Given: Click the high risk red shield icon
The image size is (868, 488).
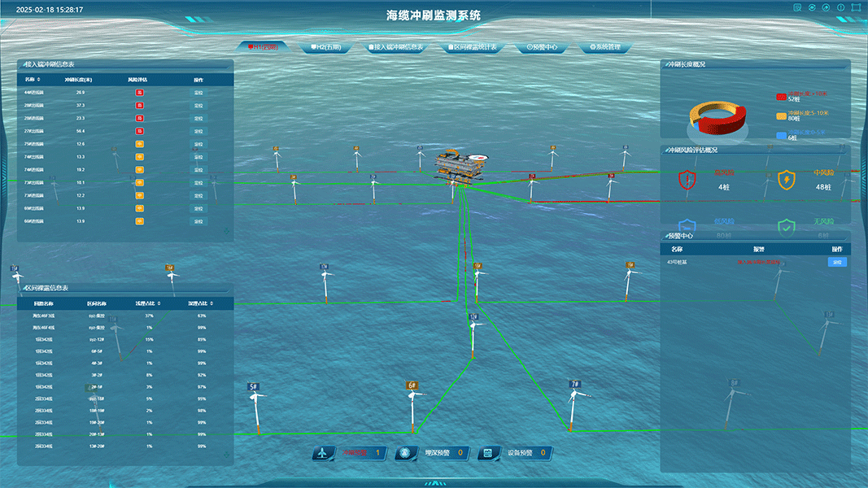Looking at the screenshot, I should click(x=687, y=180).
